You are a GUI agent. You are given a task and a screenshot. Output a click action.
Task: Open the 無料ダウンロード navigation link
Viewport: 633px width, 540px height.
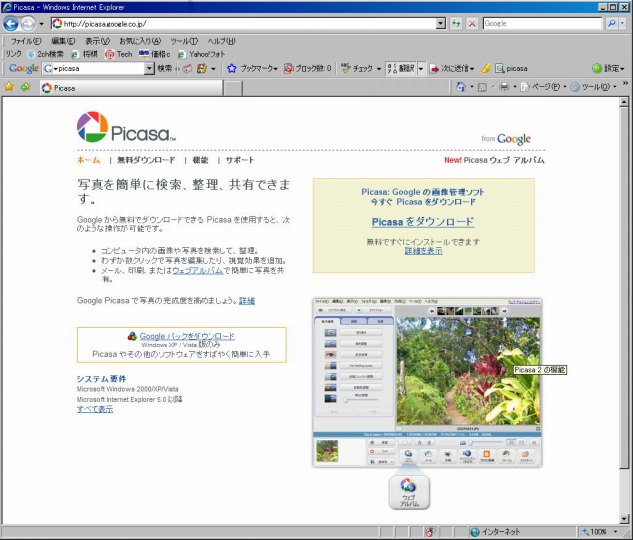coord(146,160)
